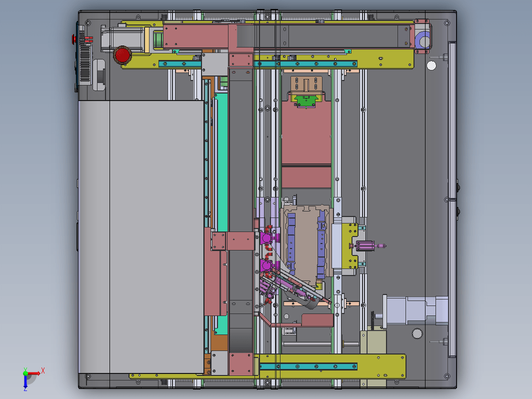Select the gray servo motor with gearbox
The width and height of the screenshot is (532, 399).
[415, 310]
